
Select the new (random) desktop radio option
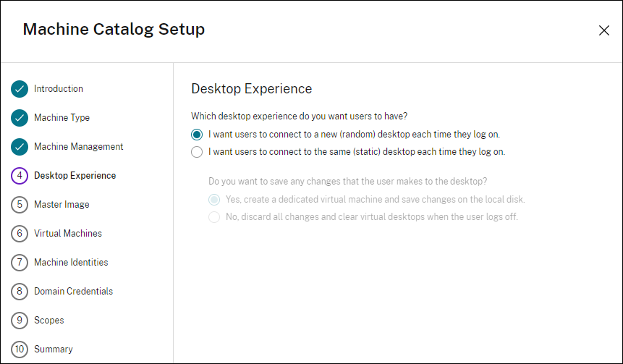tap(197, 135)
